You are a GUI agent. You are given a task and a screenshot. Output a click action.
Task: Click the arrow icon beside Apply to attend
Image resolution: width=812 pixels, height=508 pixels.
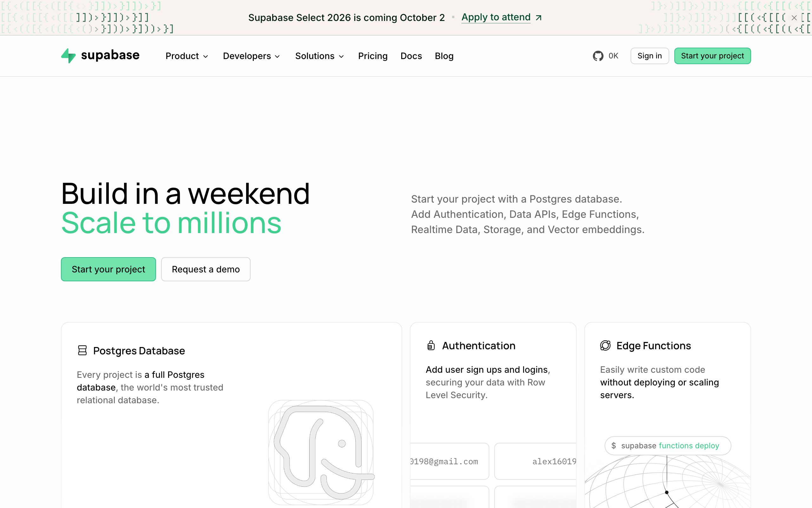pos(539,18)
